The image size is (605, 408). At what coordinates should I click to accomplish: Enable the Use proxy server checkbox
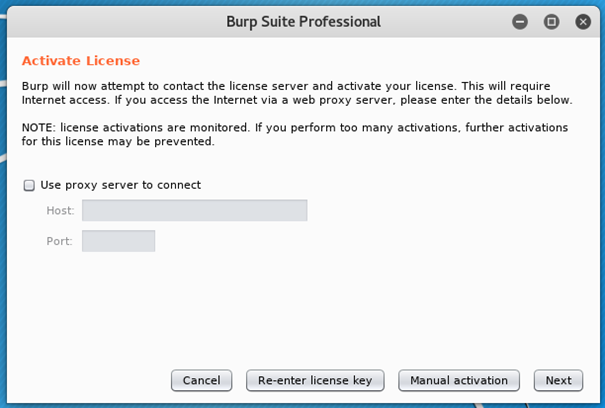pyautogui.click(x=29, y=185)
